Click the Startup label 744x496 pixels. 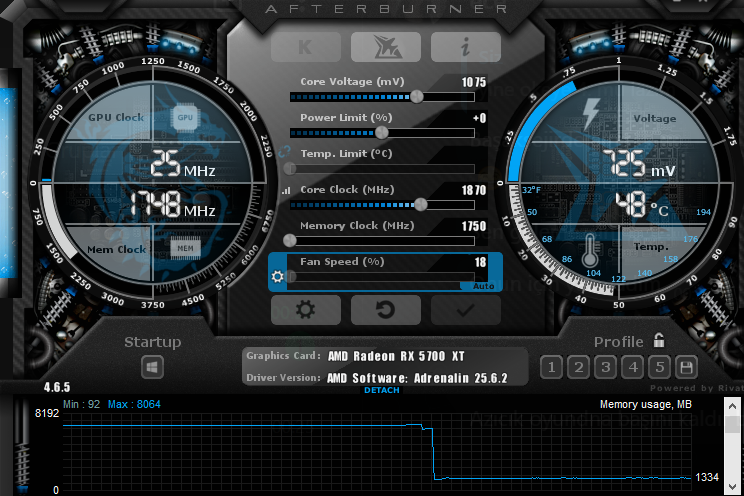(153, 342)
